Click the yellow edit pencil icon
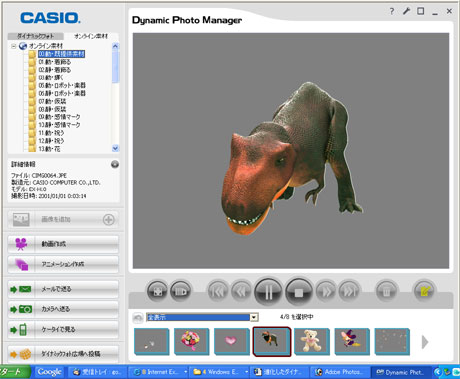The image size is (460, 379). pyautogui.click(x=424, y=292)
